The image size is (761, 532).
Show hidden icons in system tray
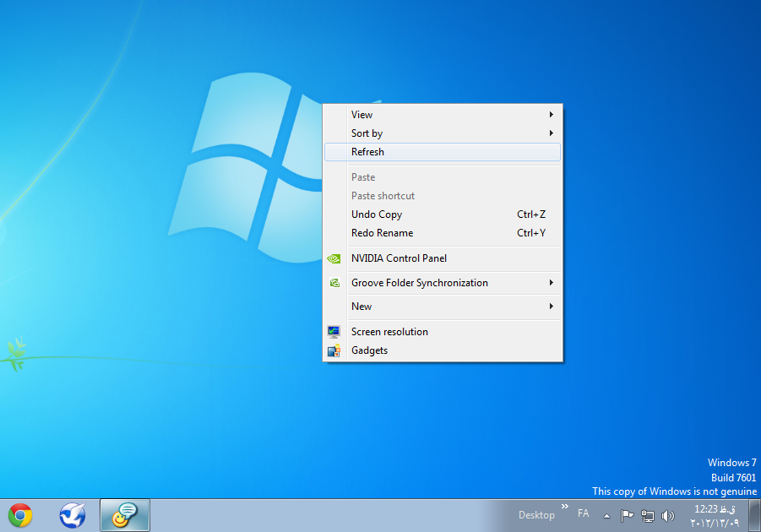click(x=606, y=515)
